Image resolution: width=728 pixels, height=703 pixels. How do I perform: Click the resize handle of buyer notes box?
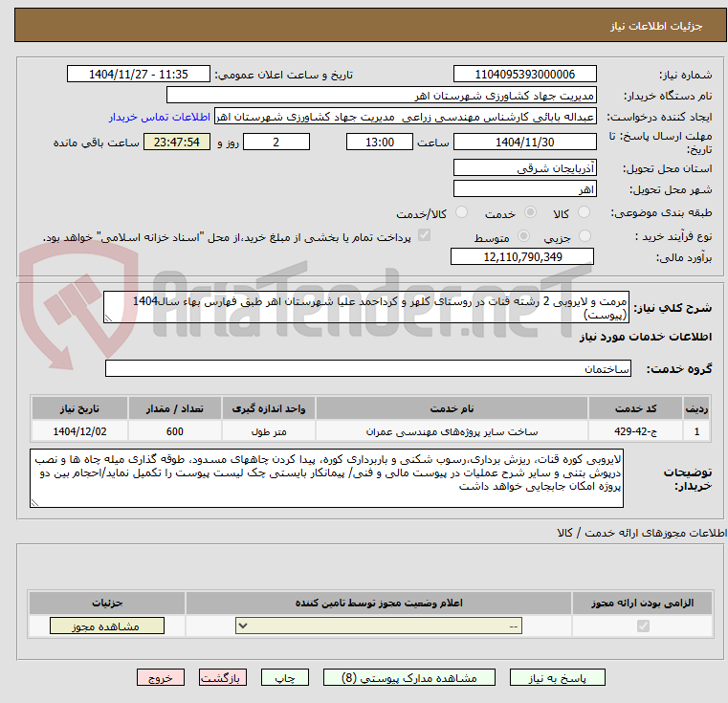pos(34,502)
